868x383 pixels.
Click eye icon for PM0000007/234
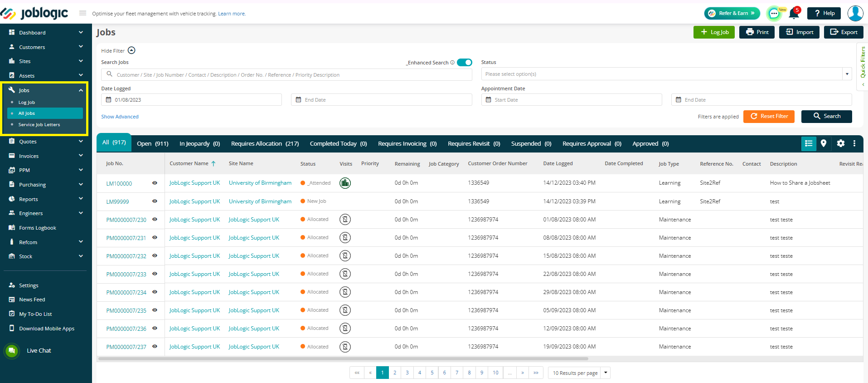point(155,292)
